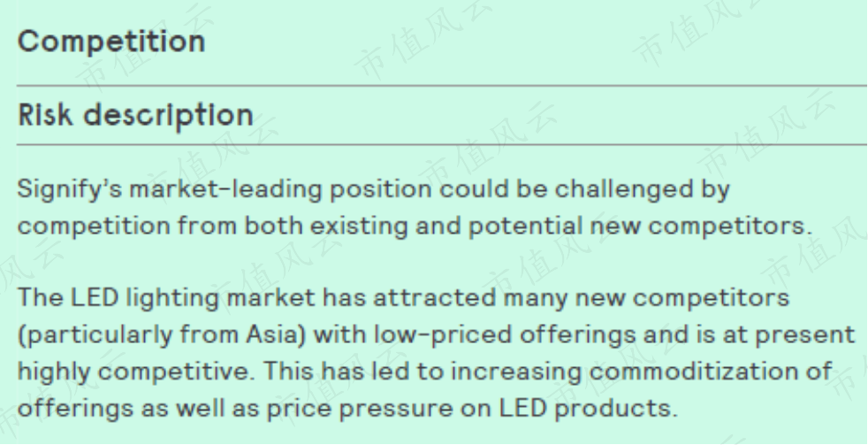Click the words LED products
The width and height of the screenshot is (868, 445).
[589, 409]
